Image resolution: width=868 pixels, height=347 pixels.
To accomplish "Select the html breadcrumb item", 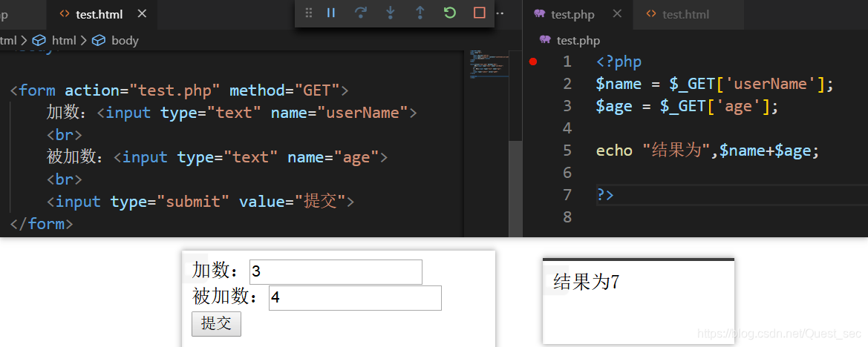I will coord(64,40).
